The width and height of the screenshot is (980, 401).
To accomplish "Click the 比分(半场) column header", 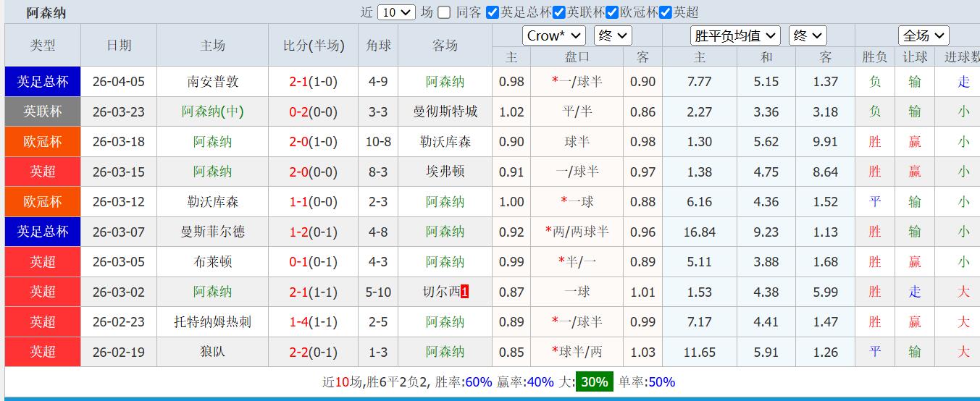I will pyautogui.click(x=314, y=46).
